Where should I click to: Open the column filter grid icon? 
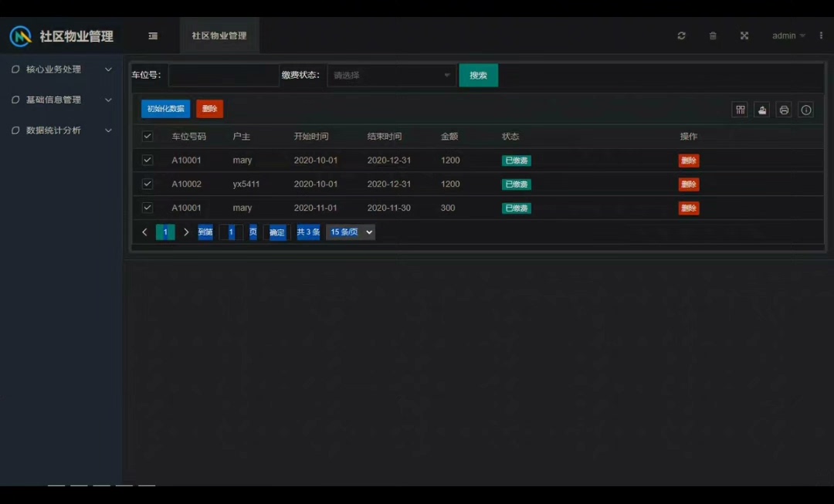point(740,110)
